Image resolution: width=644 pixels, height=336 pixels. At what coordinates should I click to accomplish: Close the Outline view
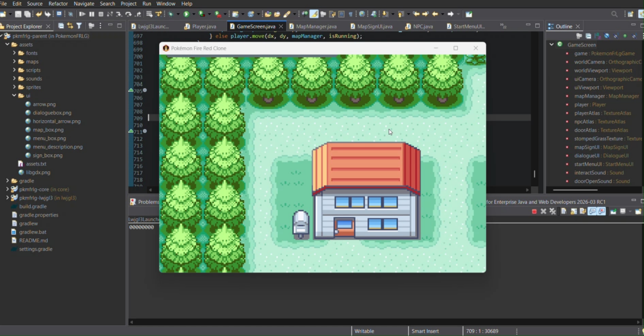pyautogui.click(x=578, y=26)
